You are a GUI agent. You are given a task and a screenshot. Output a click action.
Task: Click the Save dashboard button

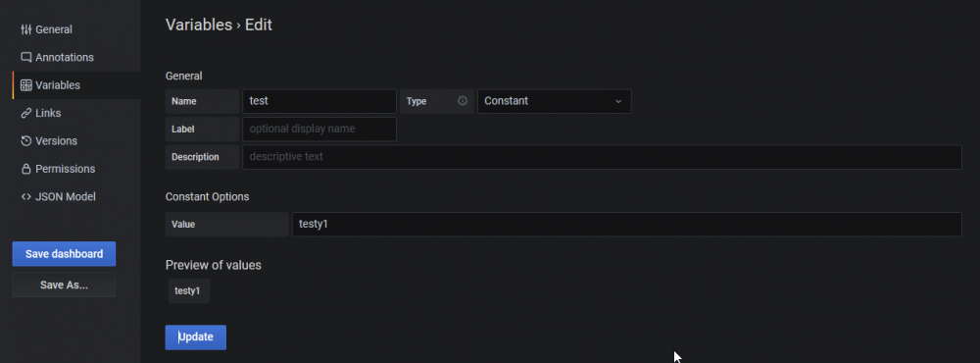click(64, 254)
